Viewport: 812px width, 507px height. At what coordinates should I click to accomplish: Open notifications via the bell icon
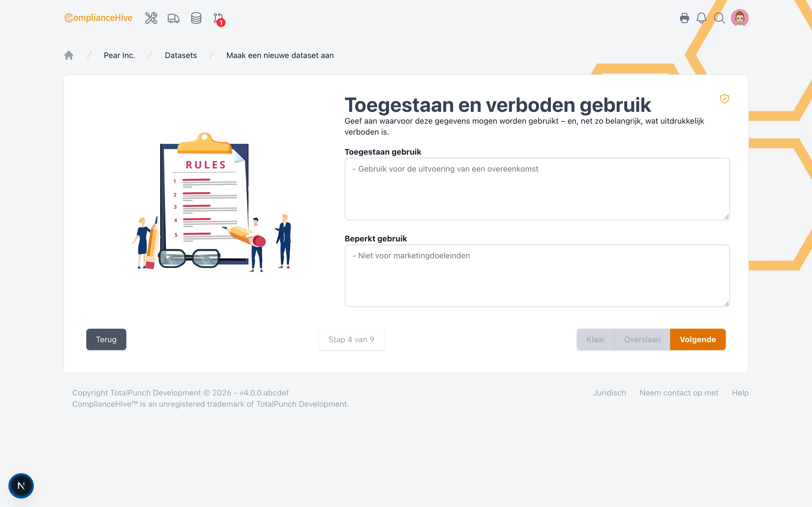tap(701, 18)
